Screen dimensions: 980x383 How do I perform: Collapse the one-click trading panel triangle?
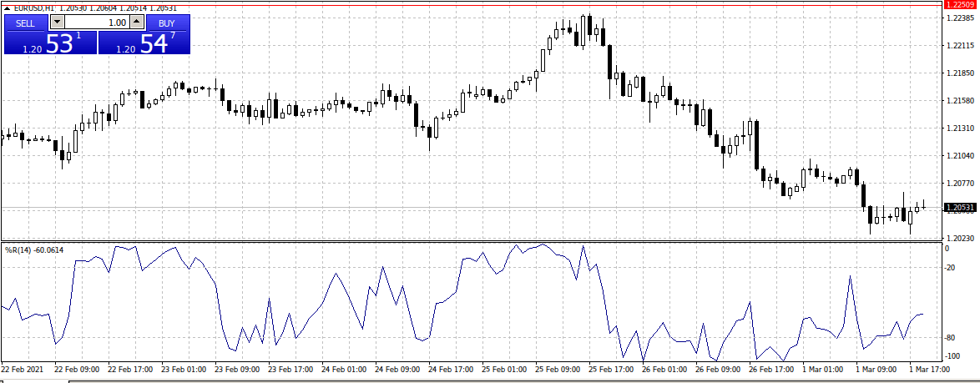pyautogui.click(x=7, y=8)
